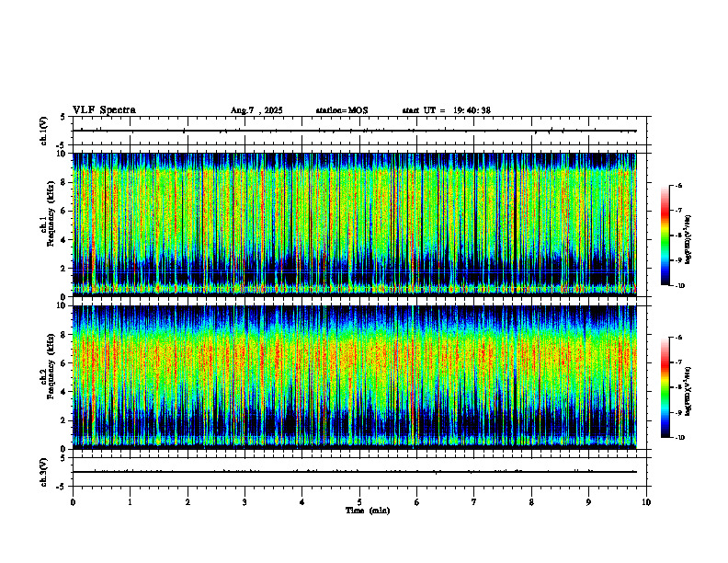This screenshot has height=563, width=728.
Task: Click tick label '2' on Time axis
Action: [188, 502]
